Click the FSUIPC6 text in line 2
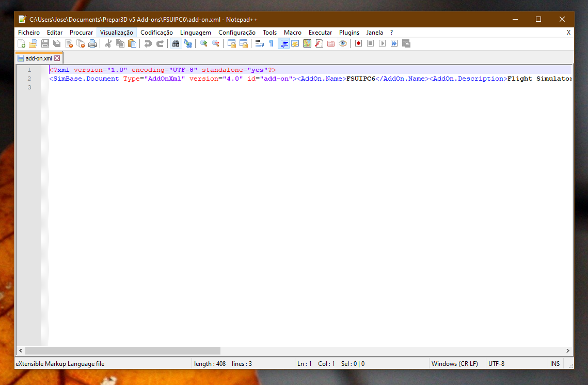This screenshot has height=385, width=588. tap(361, 79)
